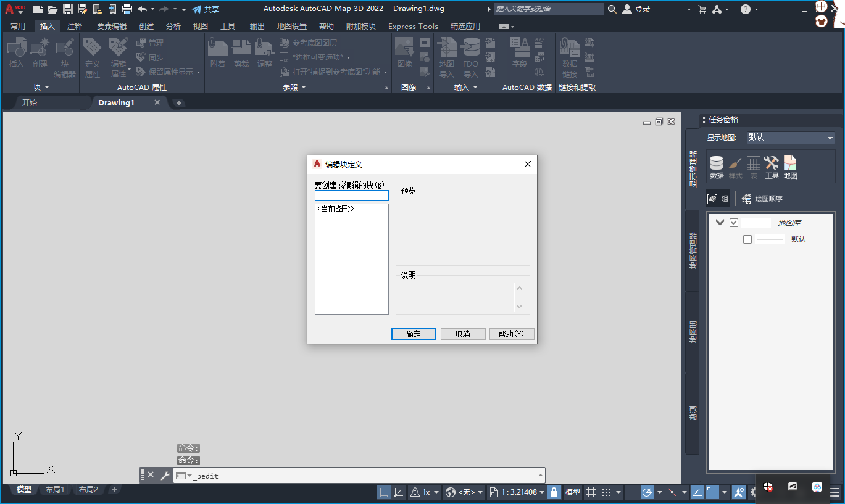This screenshot has width=845, height=504.
Task: Collapse the 地图库 tree node
Action: pyautogui.click(x=720, y=223)
